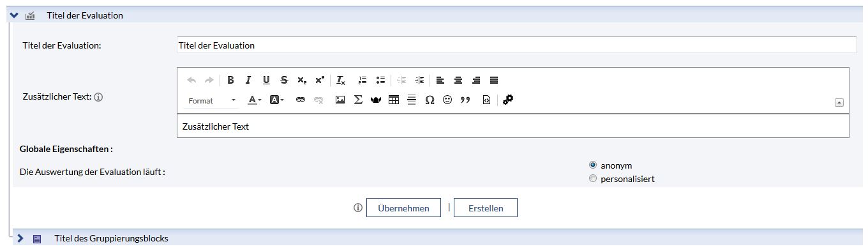Click the Titel der Evaluation input field
Viewport: 868px width, 251px height.
coord(516,45)
